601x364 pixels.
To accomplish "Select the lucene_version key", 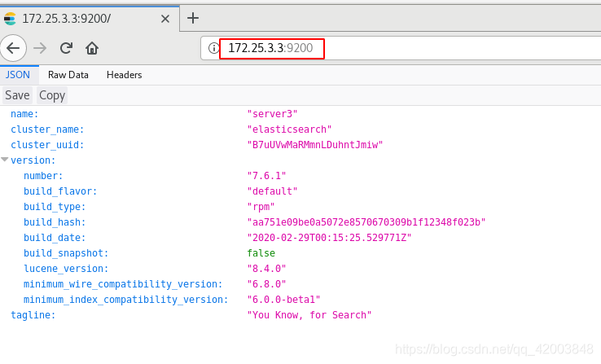I will 66,269.
